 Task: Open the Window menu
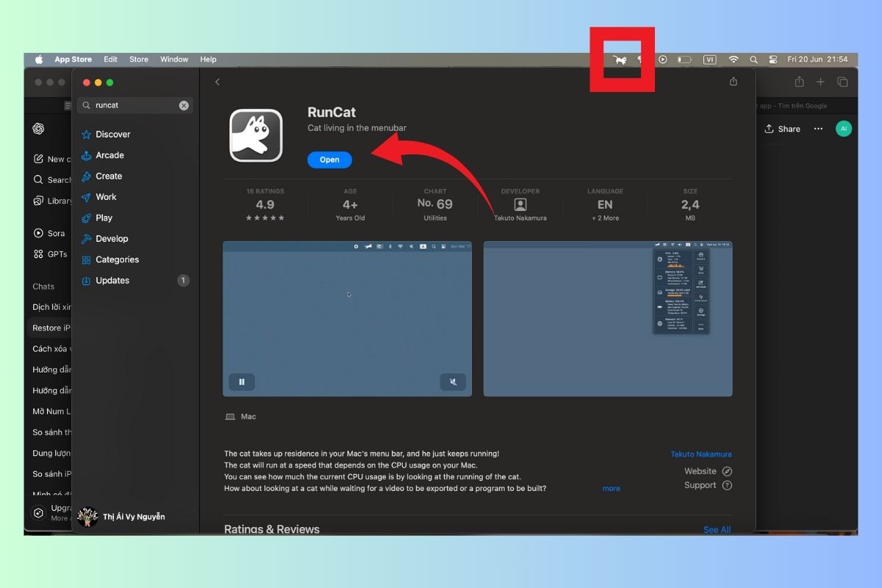coord(174,60)
